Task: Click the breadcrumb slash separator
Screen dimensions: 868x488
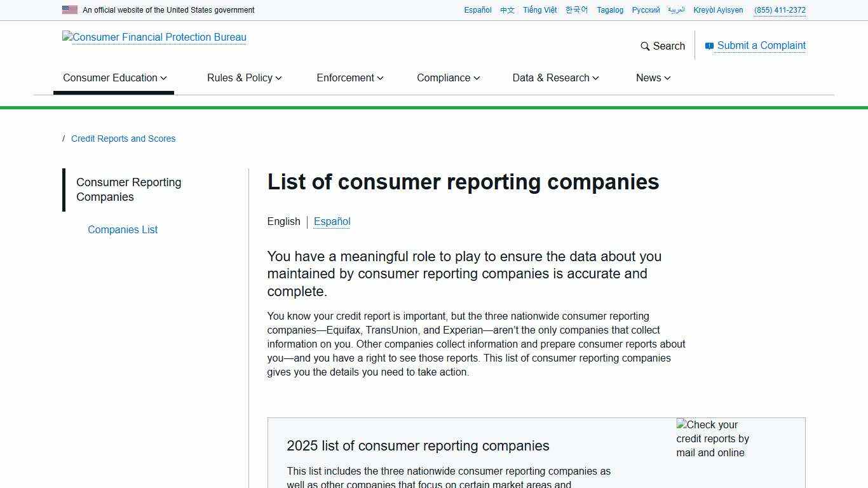Action: point(64,139)
